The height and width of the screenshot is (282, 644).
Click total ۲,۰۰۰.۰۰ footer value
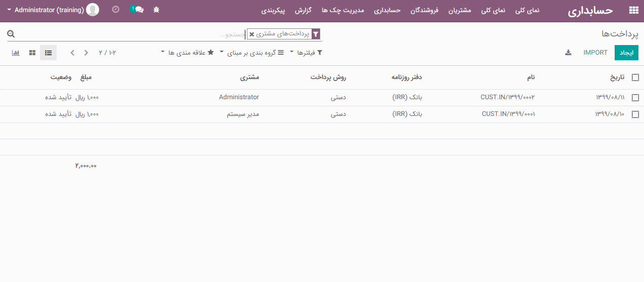(85, 166)
